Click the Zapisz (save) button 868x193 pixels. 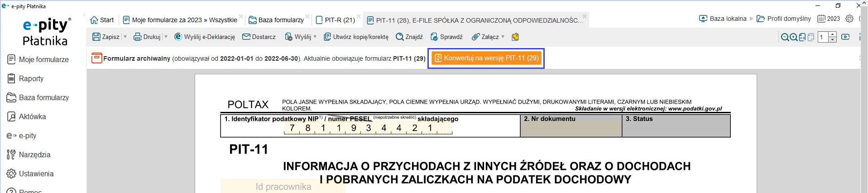pyautogui.click(x=106, y=37)
